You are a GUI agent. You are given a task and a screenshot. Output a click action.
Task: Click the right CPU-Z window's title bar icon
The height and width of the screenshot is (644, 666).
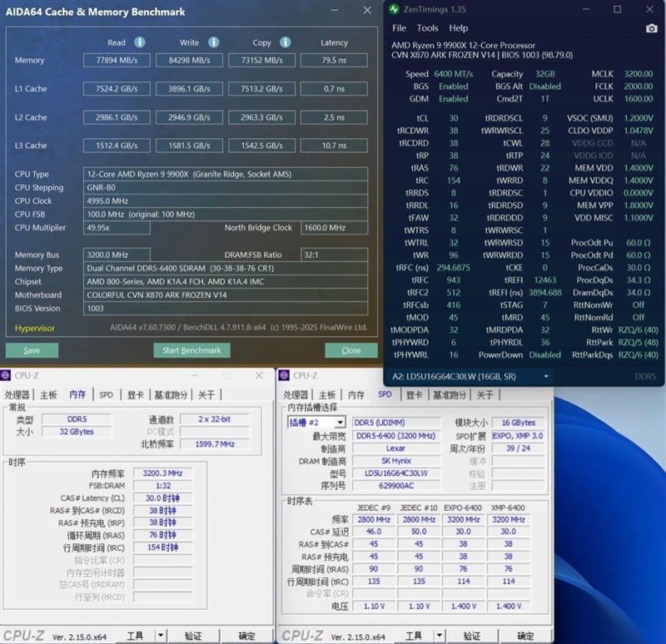[x=286, y=375]
